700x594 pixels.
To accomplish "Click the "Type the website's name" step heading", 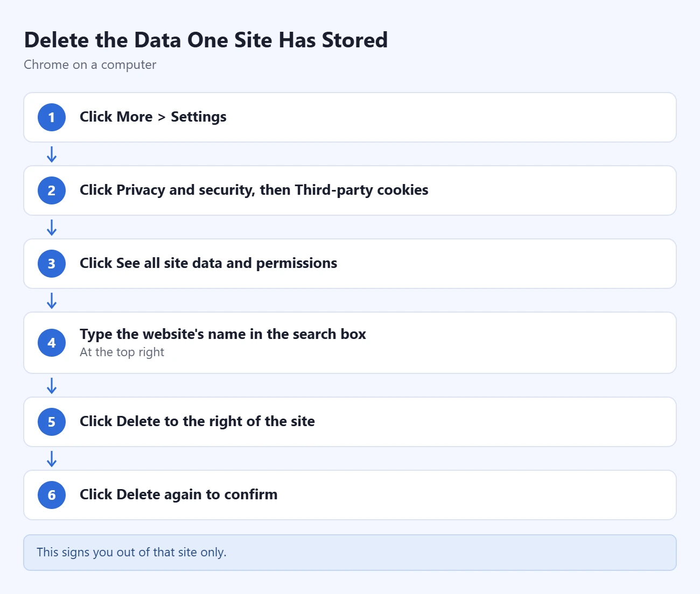I will pos(223,334).
